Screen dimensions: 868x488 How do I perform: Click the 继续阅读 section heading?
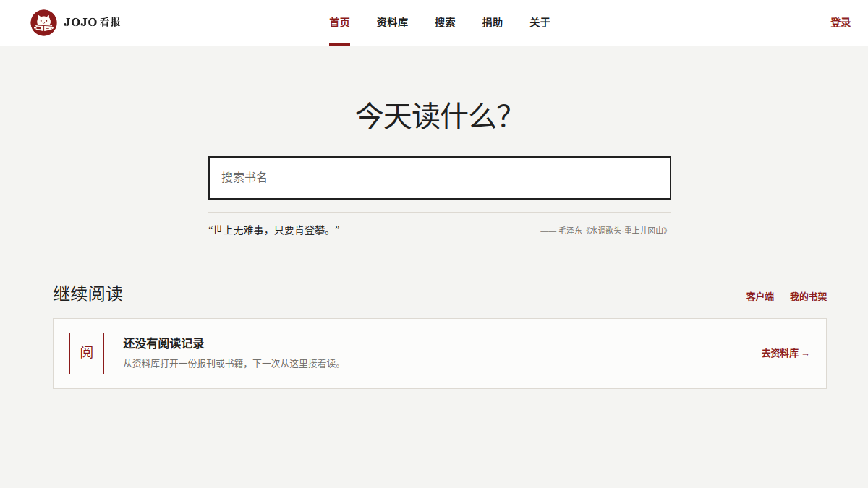pos(88,294)
